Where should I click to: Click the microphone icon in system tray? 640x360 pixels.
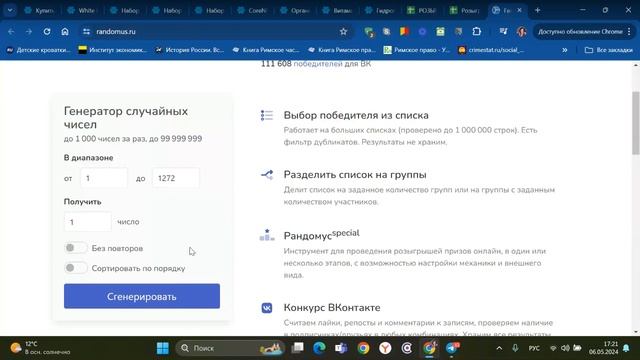[515, 348]
